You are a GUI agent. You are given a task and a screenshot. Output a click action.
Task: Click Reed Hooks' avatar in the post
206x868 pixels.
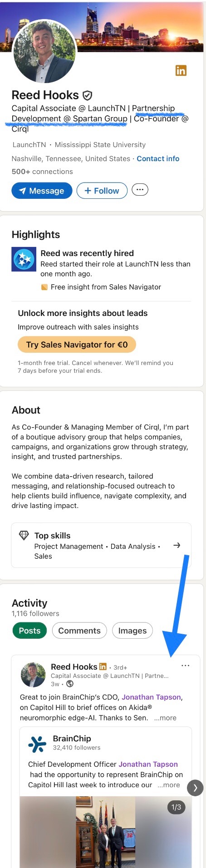point(33,675)
